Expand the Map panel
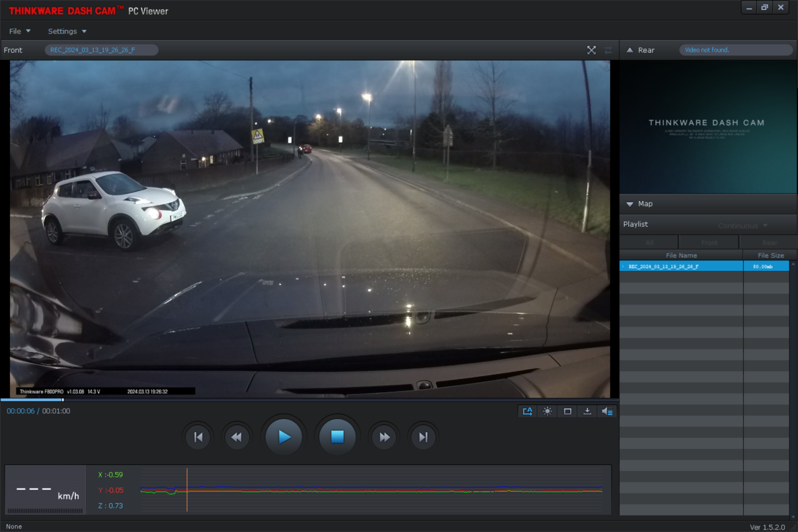 point(630,204)
